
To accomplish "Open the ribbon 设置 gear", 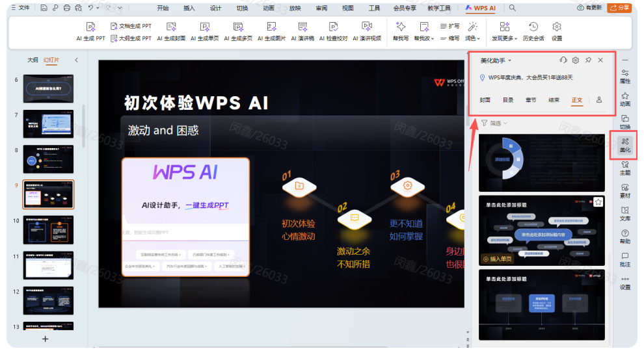I will tap(557, 32).
